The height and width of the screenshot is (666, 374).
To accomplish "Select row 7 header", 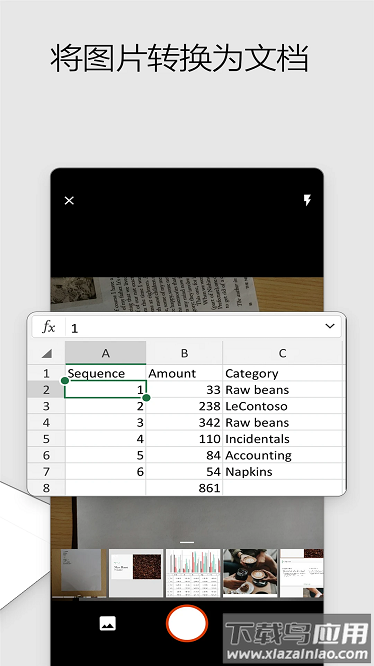I will 47,471.
